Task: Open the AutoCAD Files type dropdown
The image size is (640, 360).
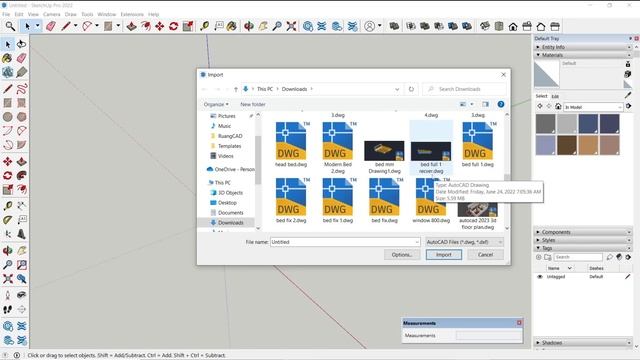Action: [464, 242]
